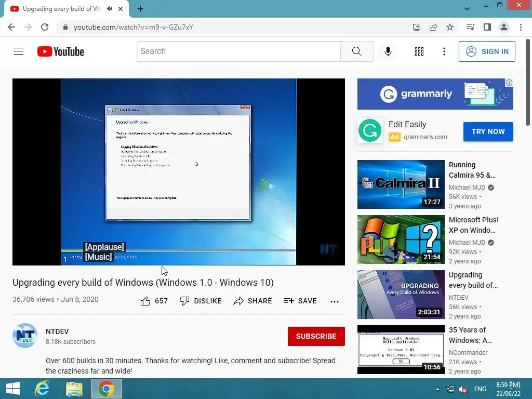Click the Chrome taskbar icon
This screenshot has height=399, width=532.
tap(106, 389)
